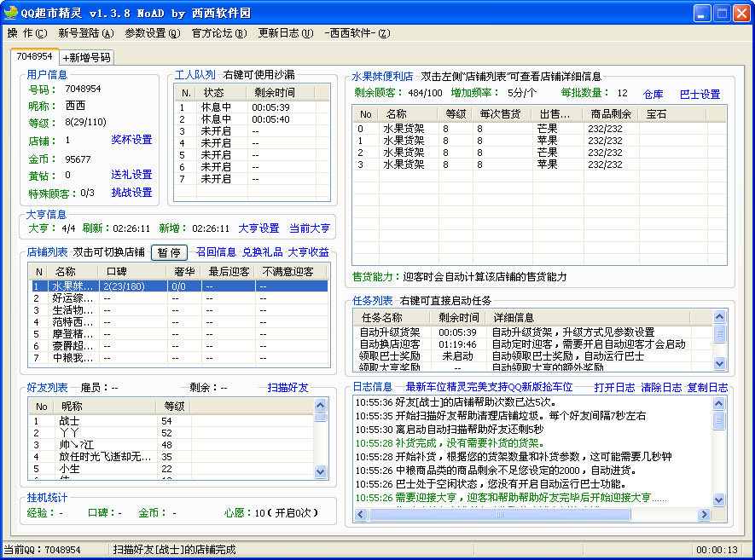Click the 扫描好友 link
Viewport: 755px width, 560px height.
288,388
